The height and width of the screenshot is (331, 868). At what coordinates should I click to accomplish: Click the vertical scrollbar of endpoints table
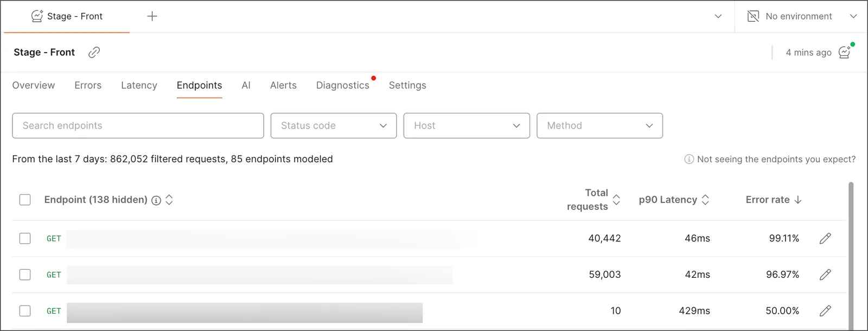coord(851,255)
